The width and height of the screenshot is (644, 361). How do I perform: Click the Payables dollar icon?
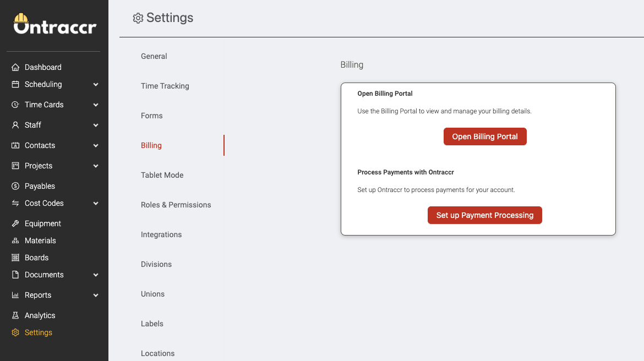click(x=15, y=186)
